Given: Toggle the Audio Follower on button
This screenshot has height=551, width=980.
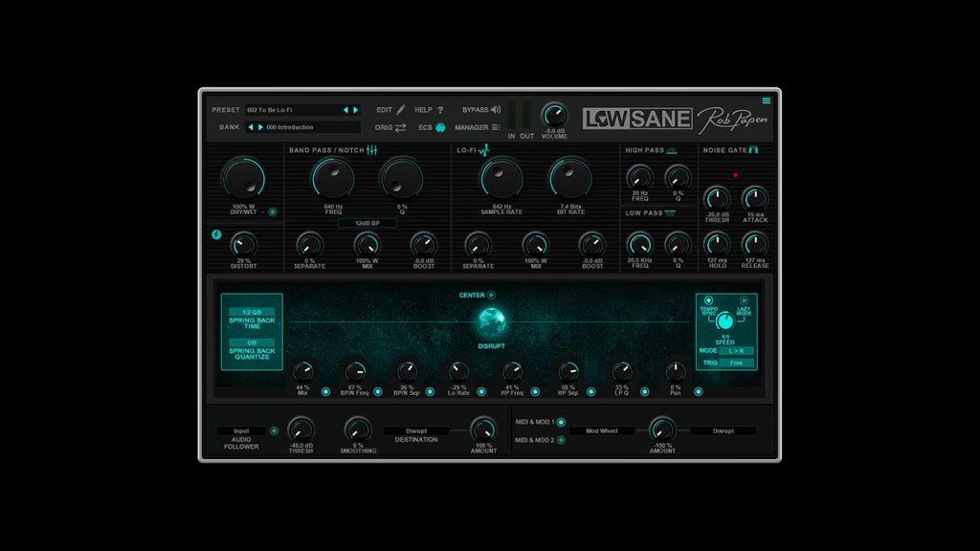Looking at the screenshot, I should pyautogui.click(x=274, y=431).
